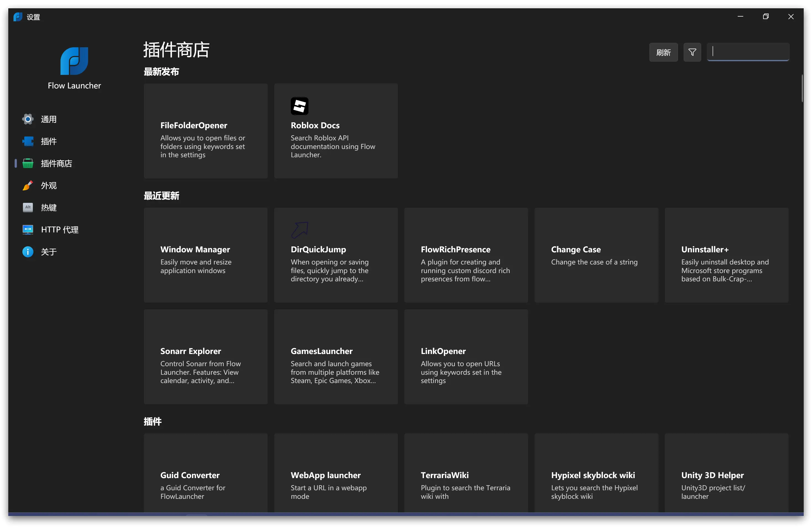The image size is (812, 527).
Task: Click the Flow Launcher name under the logo
Action: coord(74,85)
